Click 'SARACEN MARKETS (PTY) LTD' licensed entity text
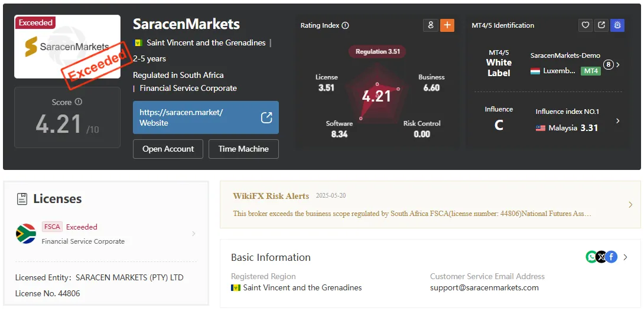This screenshot has height=311, width=644. tap(129, 277)
